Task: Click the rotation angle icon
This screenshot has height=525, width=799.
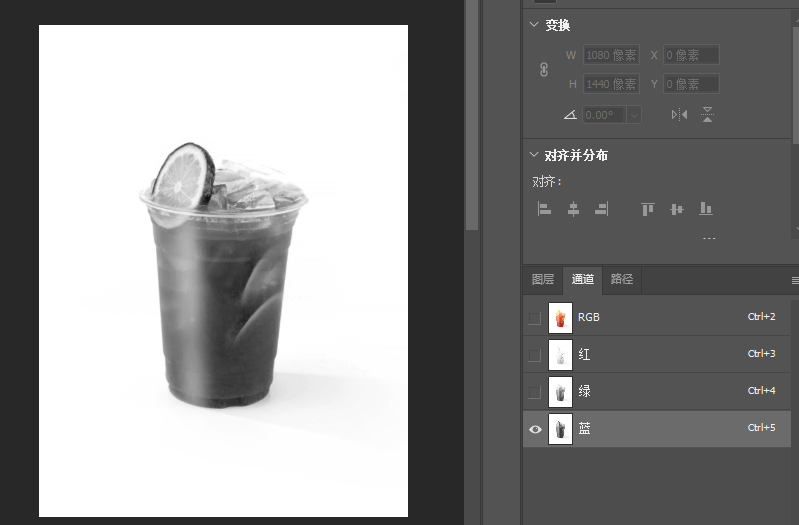Action: pos(570,115)
